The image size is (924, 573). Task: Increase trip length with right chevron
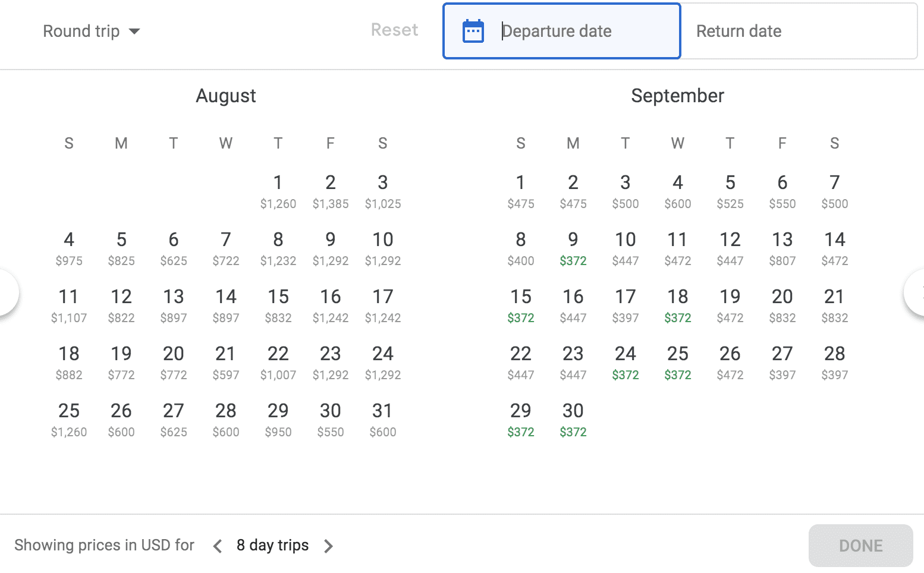(328, 545)
